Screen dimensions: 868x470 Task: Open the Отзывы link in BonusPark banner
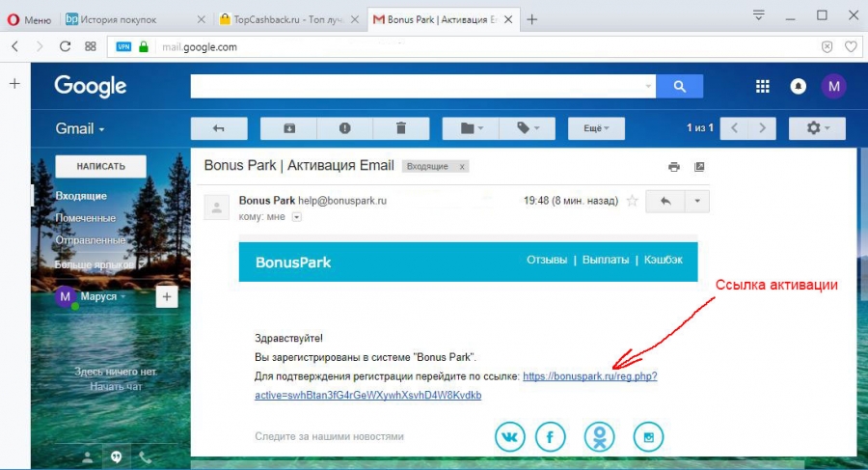pos(547,260)
